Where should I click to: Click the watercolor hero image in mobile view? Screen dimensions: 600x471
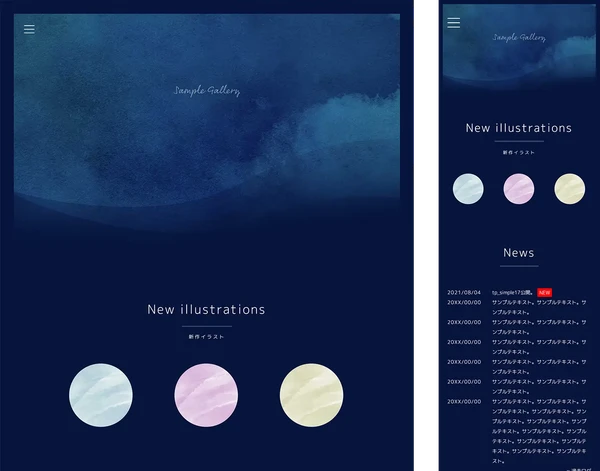point(519,47)
